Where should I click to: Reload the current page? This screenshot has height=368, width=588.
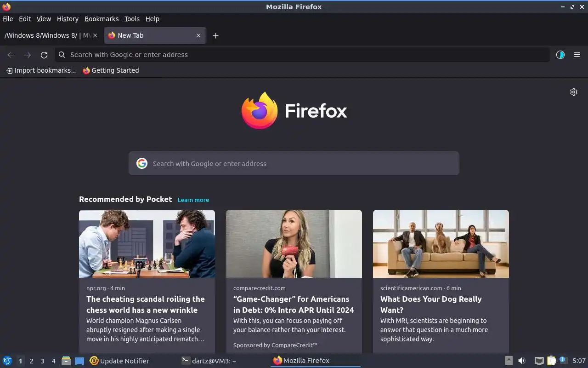pos(44,55)
